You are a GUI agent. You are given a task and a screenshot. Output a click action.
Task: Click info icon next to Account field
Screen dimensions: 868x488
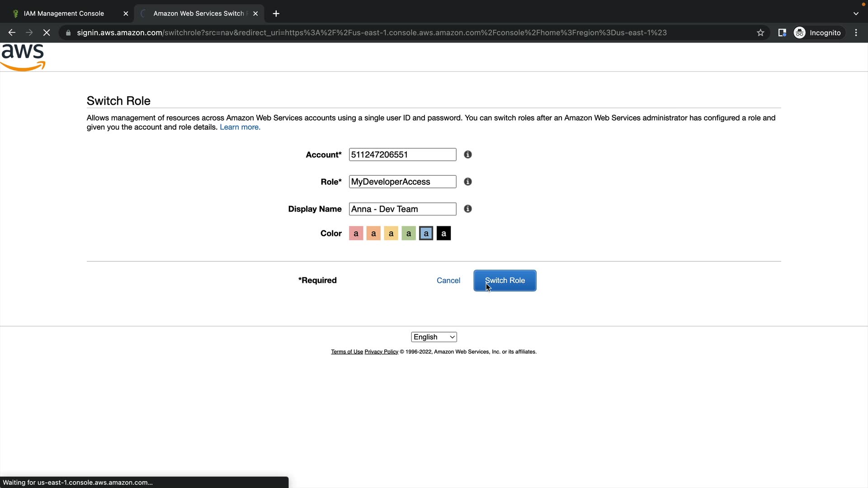[x=468, y=155]
